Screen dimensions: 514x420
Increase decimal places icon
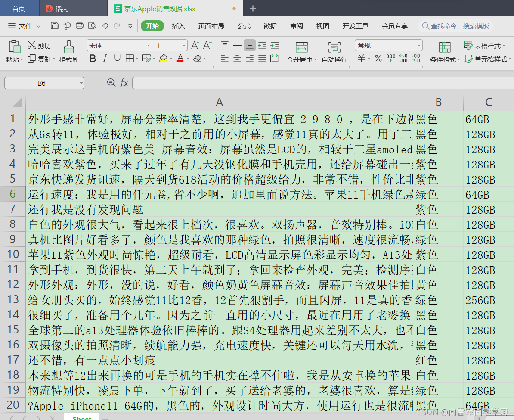tap(403, 59)
